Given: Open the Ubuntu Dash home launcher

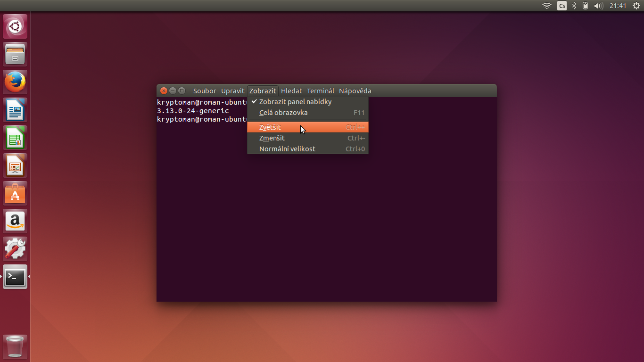Looking at the screenshot, I should [x=15, y=26].
